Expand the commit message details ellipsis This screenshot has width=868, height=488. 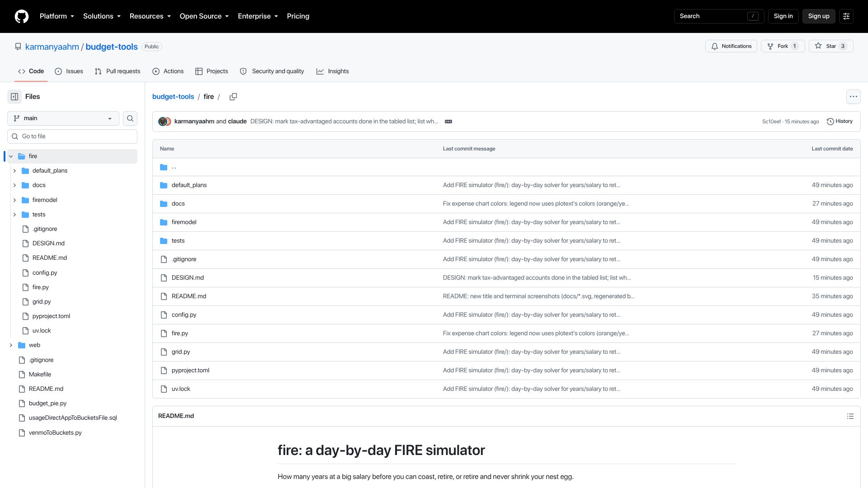(448, 122)
